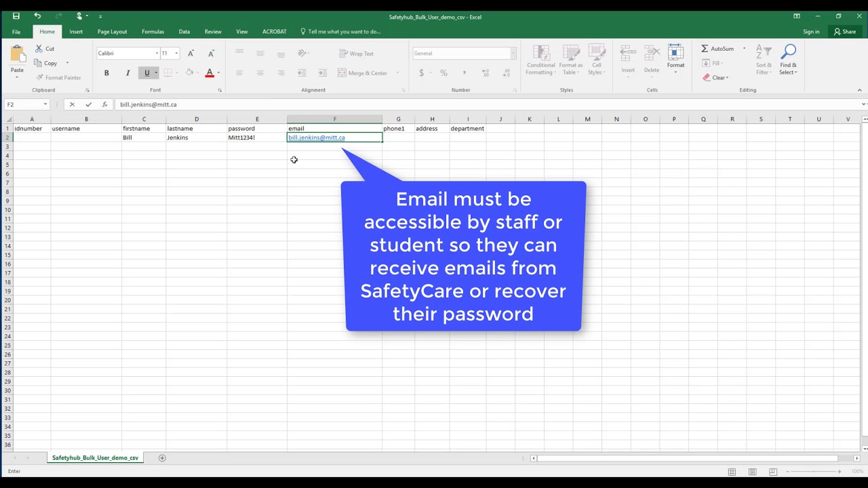Cancel the formula bar entry with X
This screenshot has height=488, width=868.
pyautogui.click(x=72, y=104)
